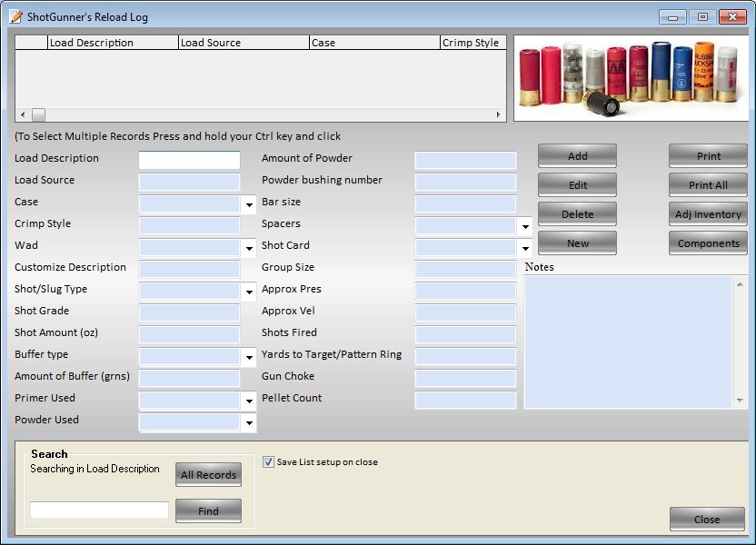The height and width of the screenshot is (545, 756).
Task: Click the shotgun shells image
Action: [631, 78]
